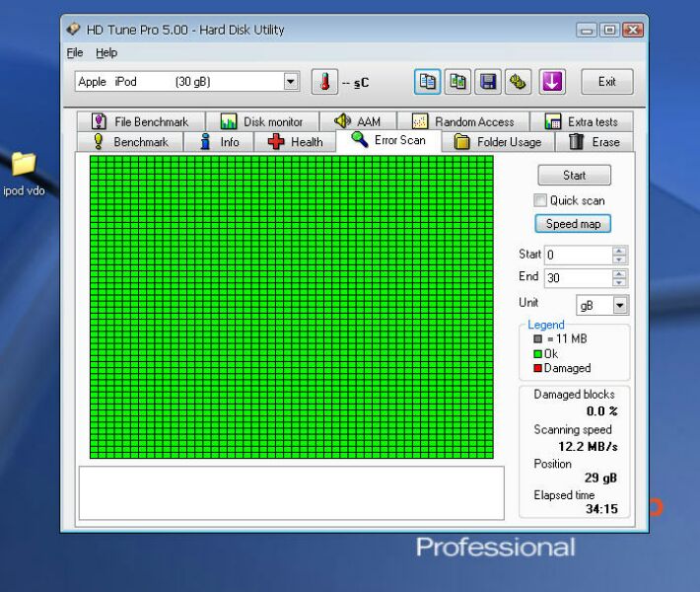Open the File menu
Screen dimensions: 700x592
75,52
